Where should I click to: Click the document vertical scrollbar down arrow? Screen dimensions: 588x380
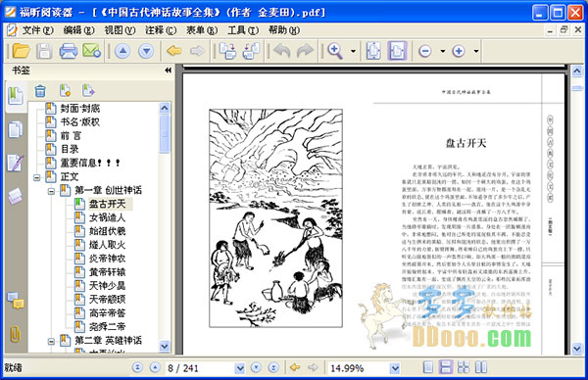coord(577,349)
